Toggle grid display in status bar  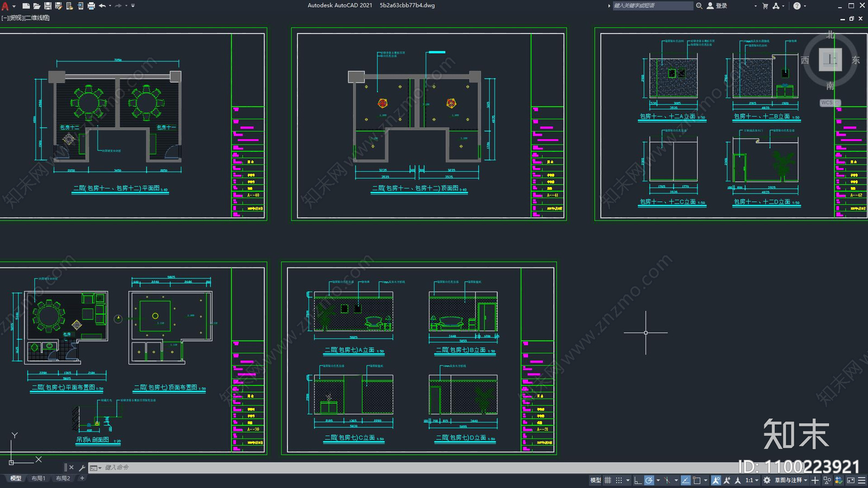point(608,480)
